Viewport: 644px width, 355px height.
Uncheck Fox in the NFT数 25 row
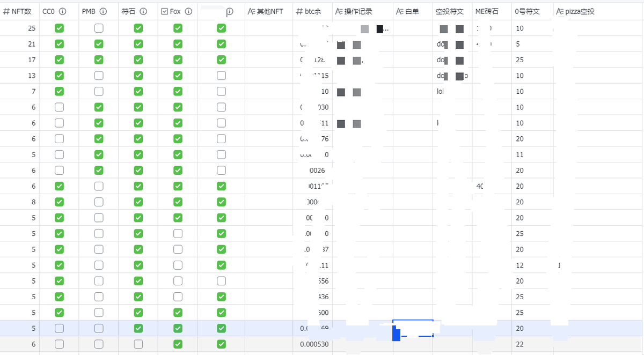(x=178, y=28)
